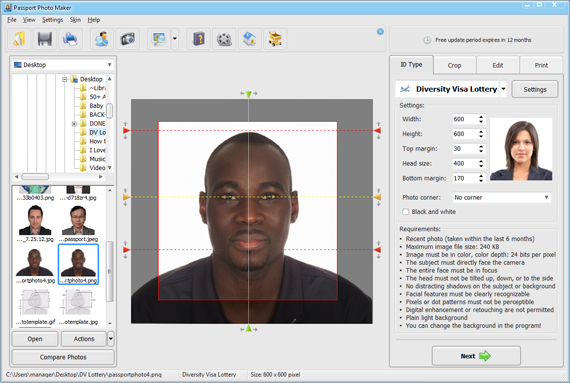The image size is (570, 383).
Task: Click top green center line marker
Action: tap(249, 94)
